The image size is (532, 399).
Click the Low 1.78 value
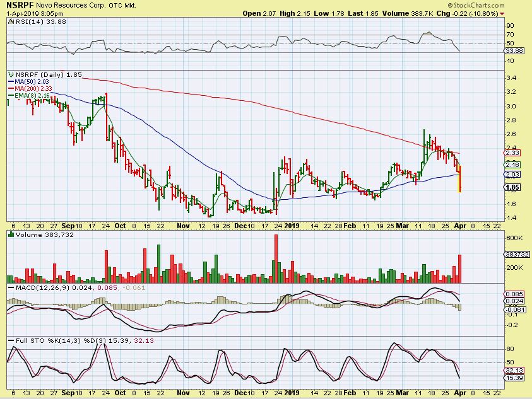(x=329, y=14)
